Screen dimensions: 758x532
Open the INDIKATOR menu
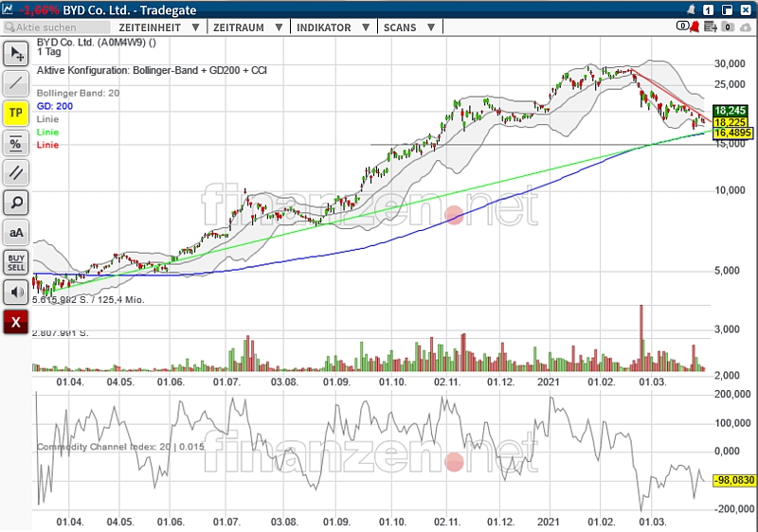click(x=323, y=27)
